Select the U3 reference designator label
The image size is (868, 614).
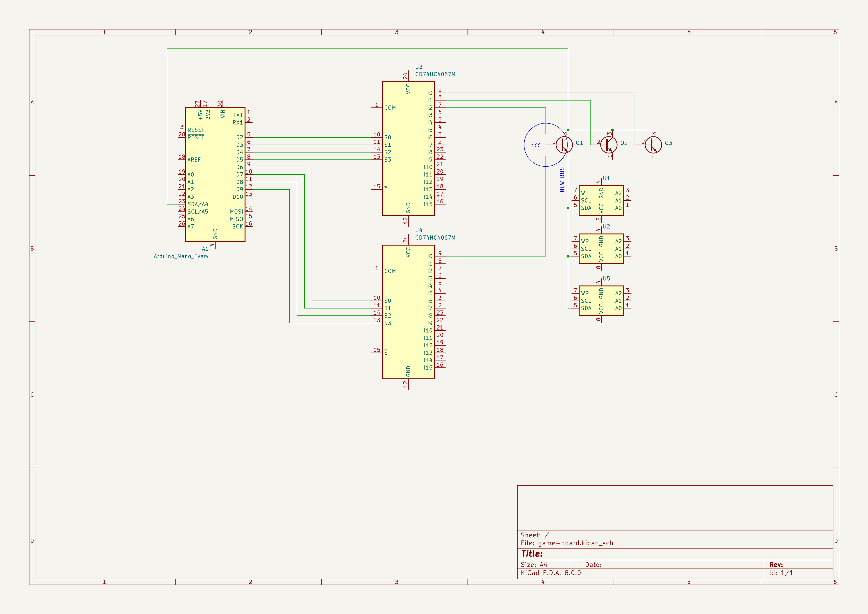(x=419, y=67)
